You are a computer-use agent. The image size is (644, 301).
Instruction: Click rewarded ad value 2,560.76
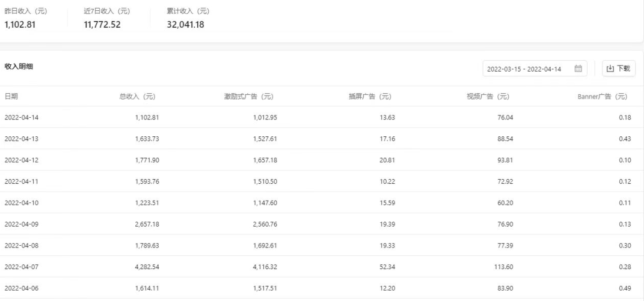point(265,224)
